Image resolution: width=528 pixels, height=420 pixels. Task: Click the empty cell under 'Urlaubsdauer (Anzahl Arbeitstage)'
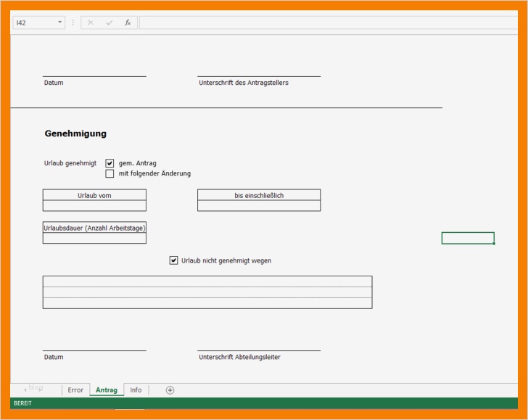(x=94, y=238)
